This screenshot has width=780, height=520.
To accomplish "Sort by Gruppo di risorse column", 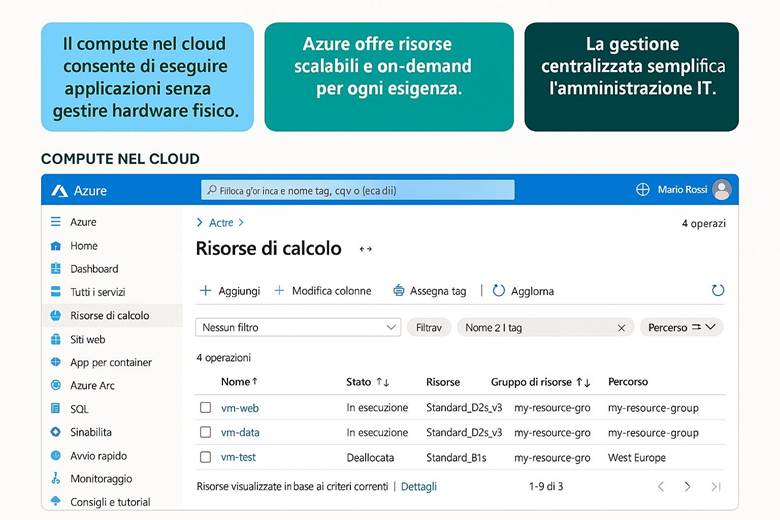I will tap(541, 382).
